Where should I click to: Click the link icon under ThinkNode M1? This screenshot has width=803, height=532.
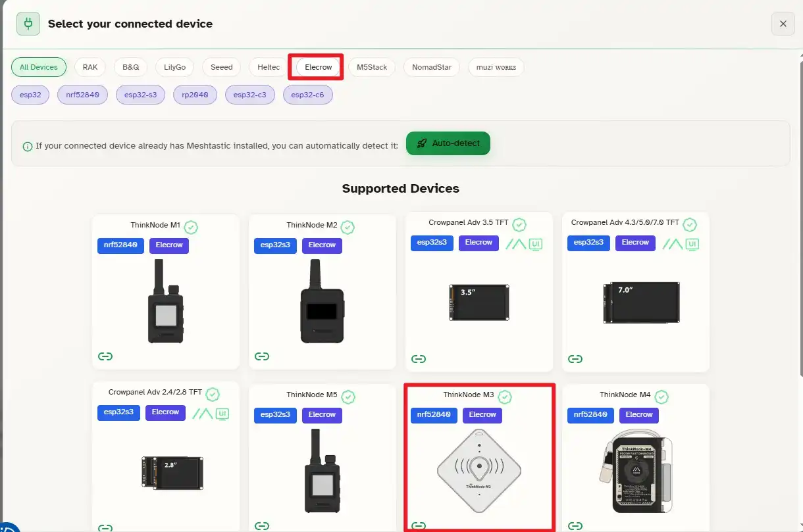click(105, 356)
